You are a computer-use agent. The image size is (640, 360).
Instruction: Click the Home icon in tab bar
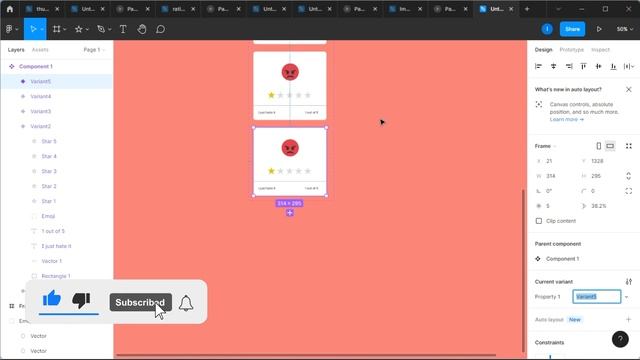pos(9,9)
